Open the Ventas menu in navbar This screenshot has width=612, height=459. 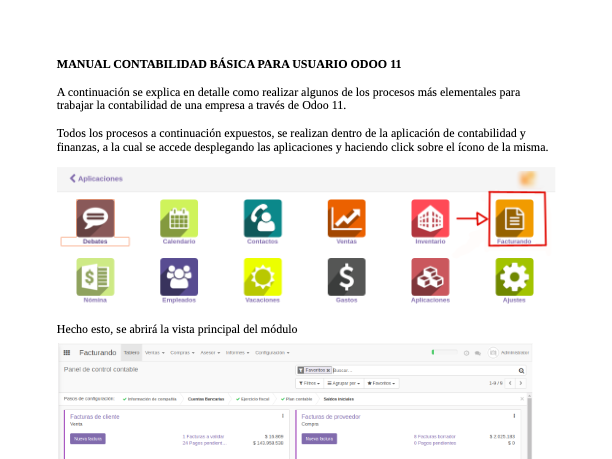point(154,353)
